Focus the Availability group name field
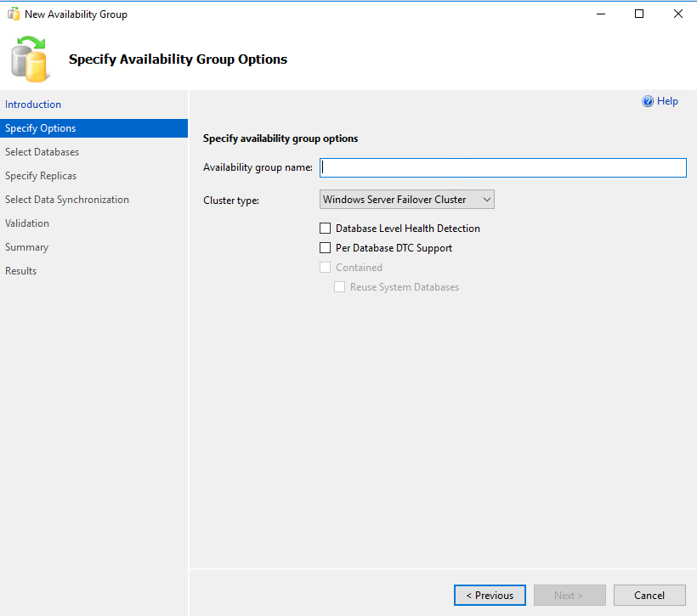 coord(502,167)
